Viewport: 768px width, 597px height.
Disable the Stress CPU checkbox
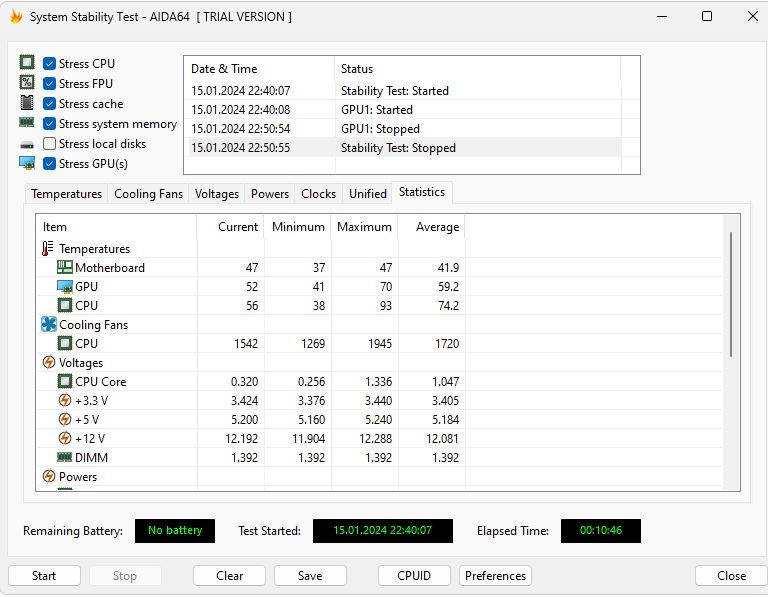click(x=49, y=64)
